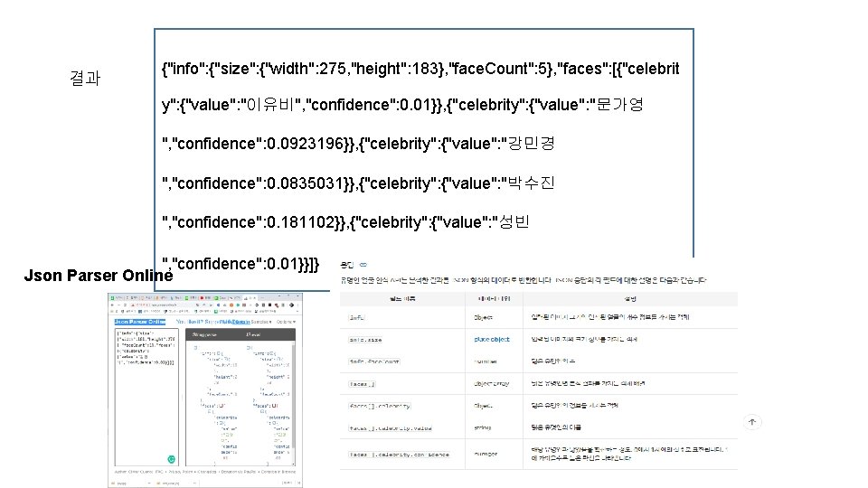This screenshot has width=868, height=488.
Task: Open the Samples dropdown on Json Parser Online
Action: click(x=260, y=322)
